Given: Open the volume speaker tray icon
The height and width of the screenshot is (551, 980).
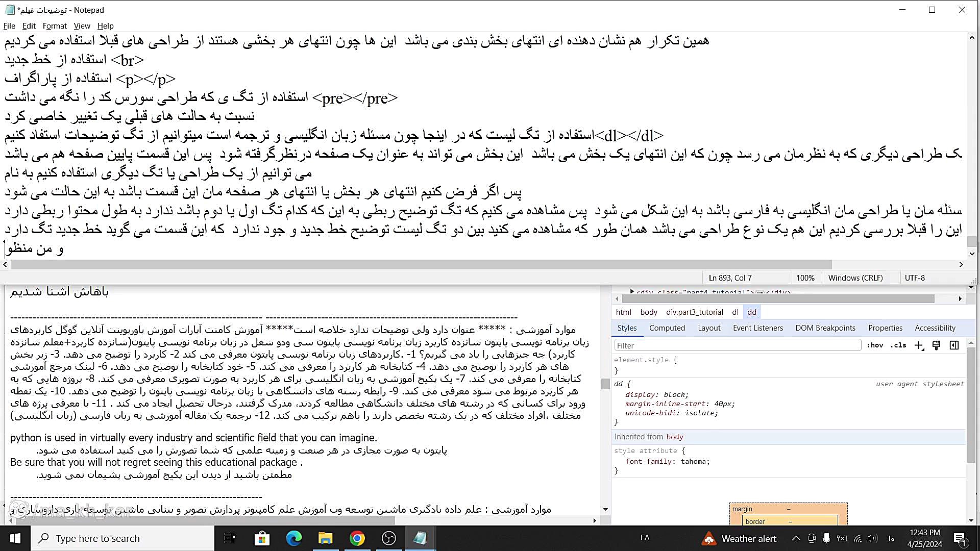Looking at the screenshot, I should 872,538.
